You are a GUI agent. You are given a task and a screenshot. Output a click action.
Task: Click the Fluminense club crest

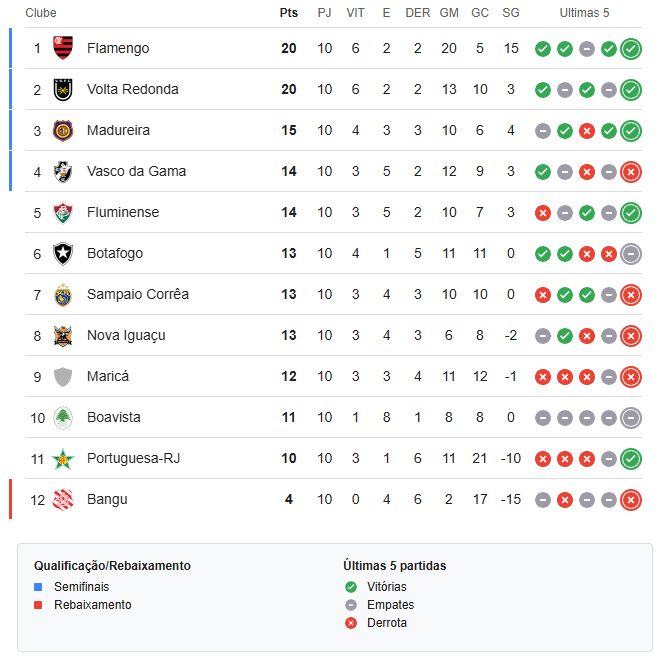tap(63, 213)
